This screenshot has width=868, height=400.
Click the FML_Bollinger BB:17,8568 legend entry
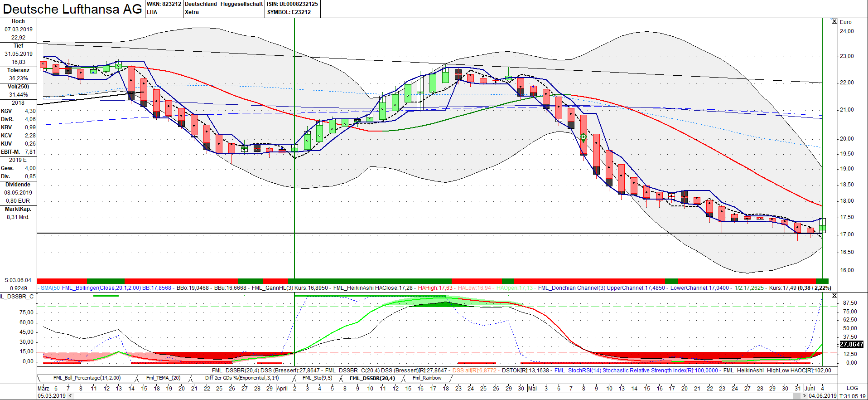pos(116,288)
